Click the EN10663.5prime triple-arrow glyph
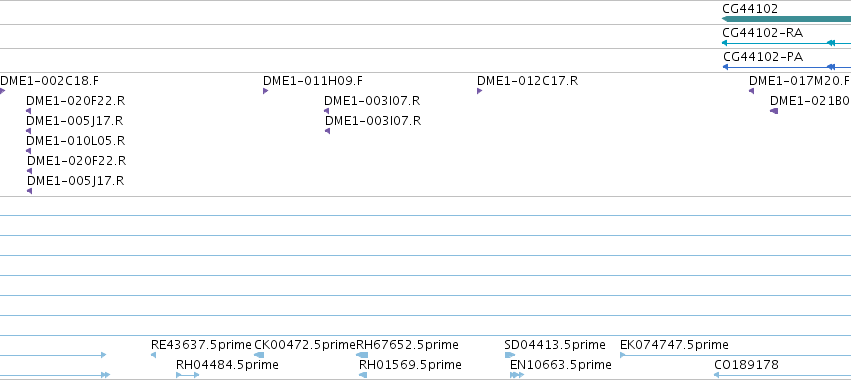 (x=517, y=375)
